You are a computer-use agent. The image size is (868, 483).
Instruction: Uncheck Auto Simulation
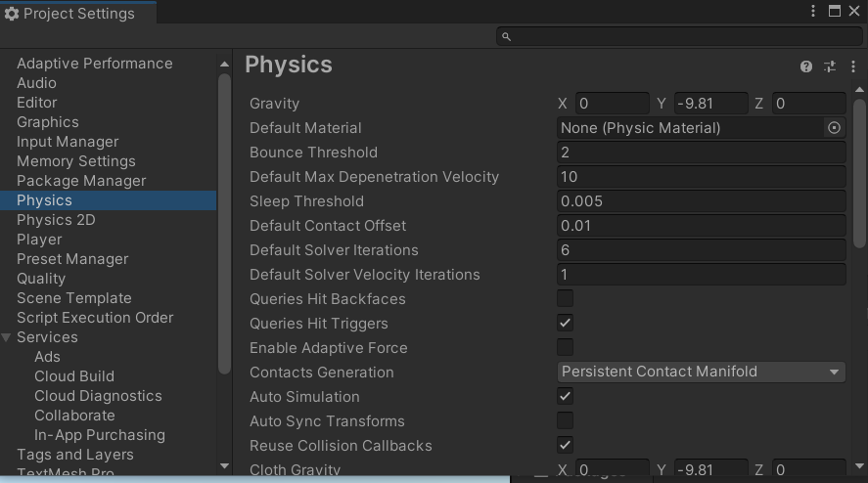click(566, 397)
